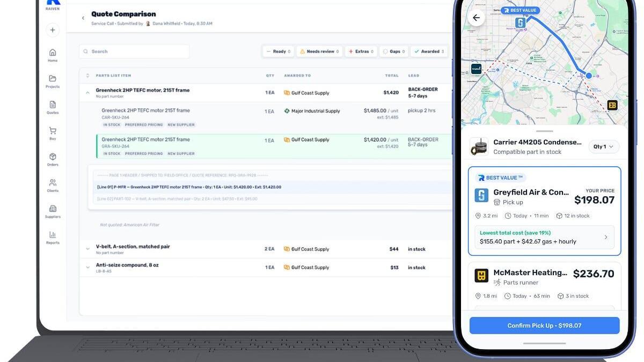Screen dimensions: 644x362
Task: Tap the BEST VALUE badge on the map
Action: (x=520, y=10)
